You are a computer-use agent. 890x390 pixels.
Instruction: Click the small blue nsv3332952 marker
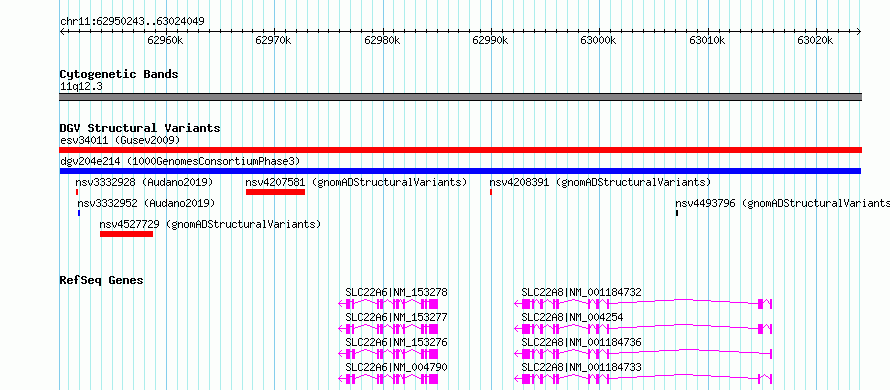click(79, 213)
